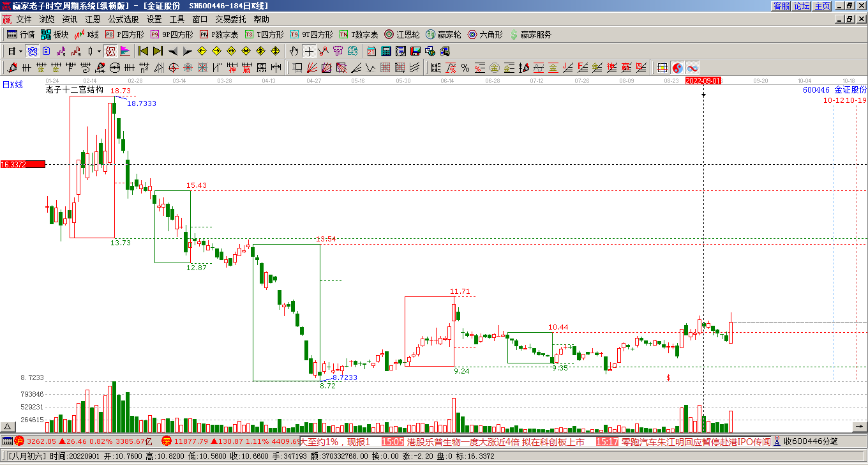Open 赢家服务 services
Viewport: 868px width, 465px height.
(530, 34)
